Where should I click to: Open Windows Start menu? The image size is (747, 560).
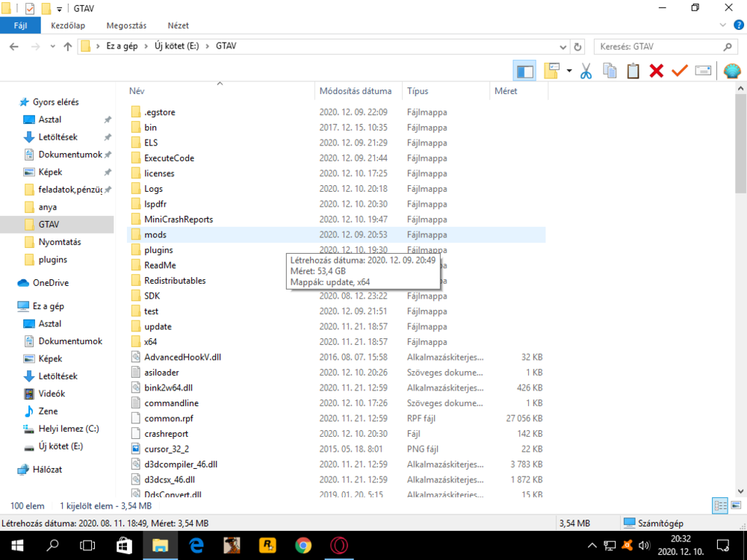point(18,546)
